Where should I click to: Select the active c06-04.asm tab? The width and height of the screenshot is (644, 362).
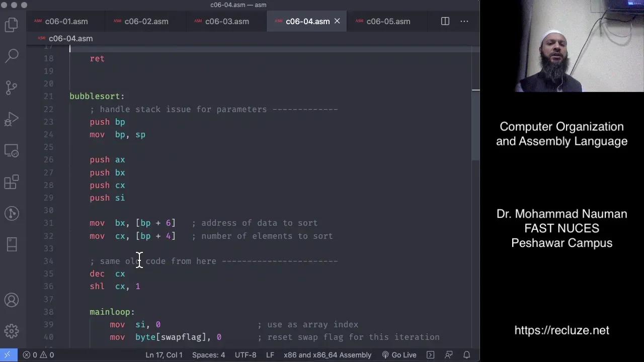[307, 21]
